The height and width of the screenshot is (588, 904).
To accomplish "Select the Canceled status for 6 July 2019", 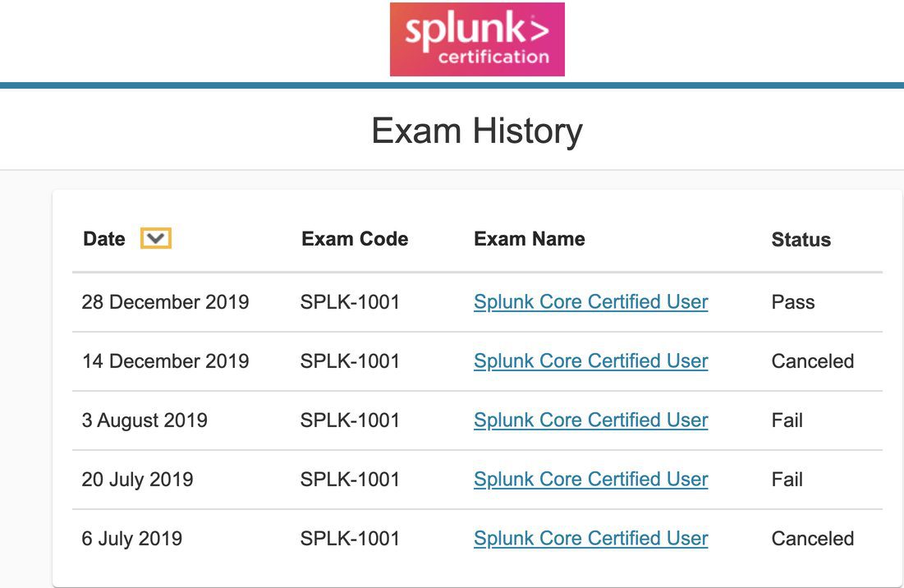I will [812, 539].
